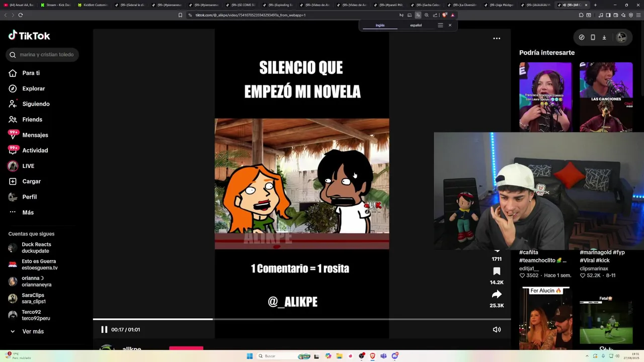Image resolution: width=644 pixels, height=362 pixels.
Task: Open translate popup hamburger menu
Action: pos(440,25)
